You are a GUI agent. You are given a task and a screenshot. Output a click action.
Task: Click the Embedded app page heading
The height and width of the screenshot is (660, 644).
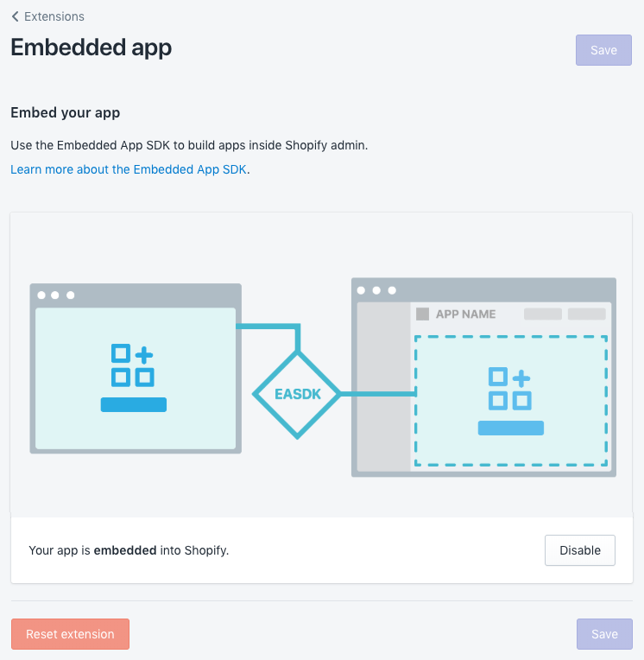pos(92,48)
